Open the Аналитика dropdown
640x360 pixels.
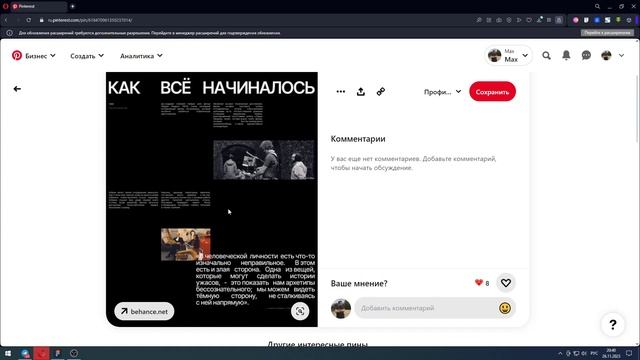click(141, 56)
